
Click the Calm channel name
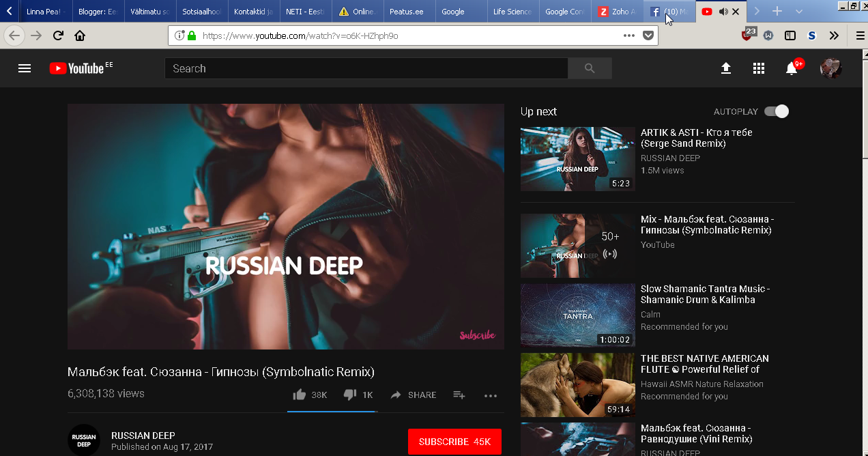coord(650,315)
